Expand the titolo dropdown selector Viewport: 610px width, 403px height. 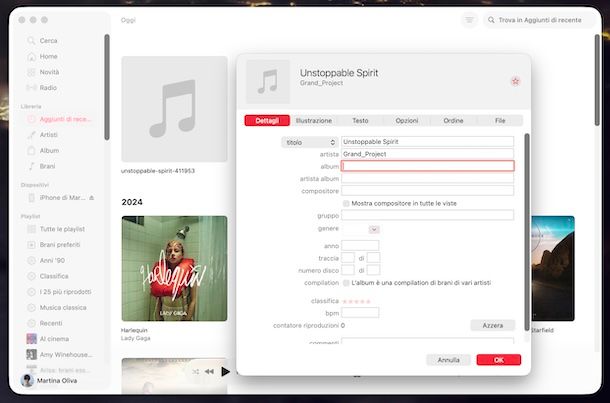pos(309,142)
